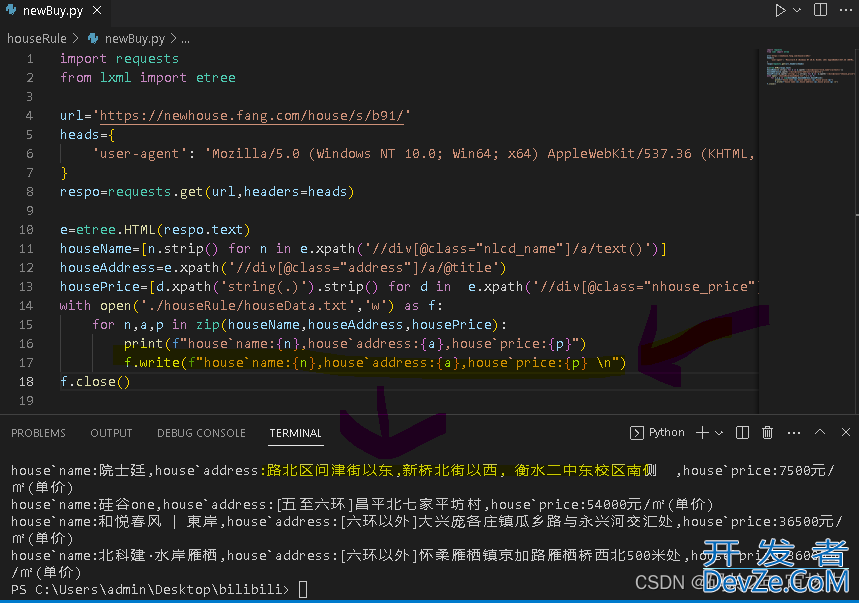Click line number 18 in gutter

click(x=26, y=381)
